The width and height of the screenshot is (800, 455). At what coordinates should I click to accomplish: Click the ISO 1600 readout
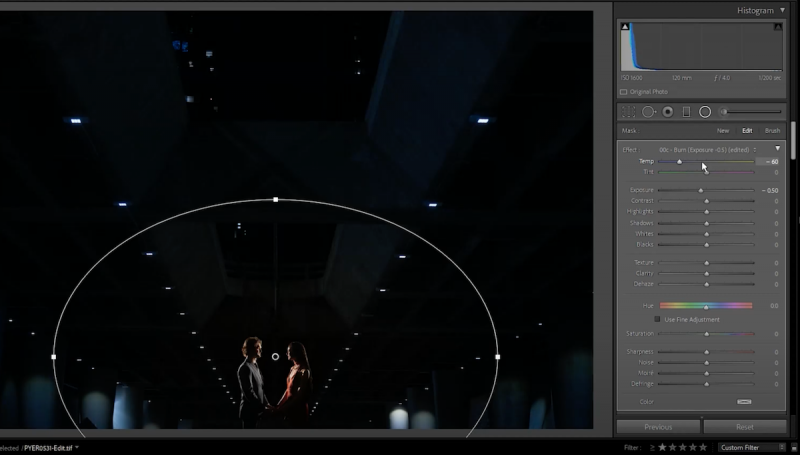pos(631,78)
